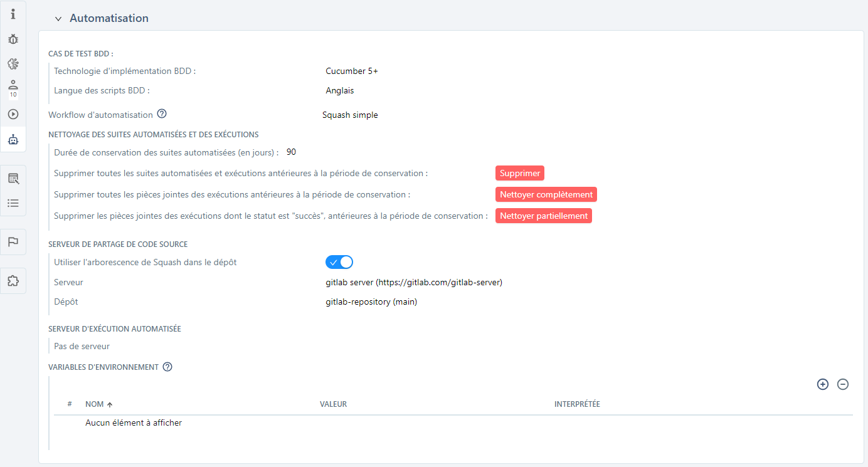Open the review clipboard icon in sidebar

click(x=13, y=178)
